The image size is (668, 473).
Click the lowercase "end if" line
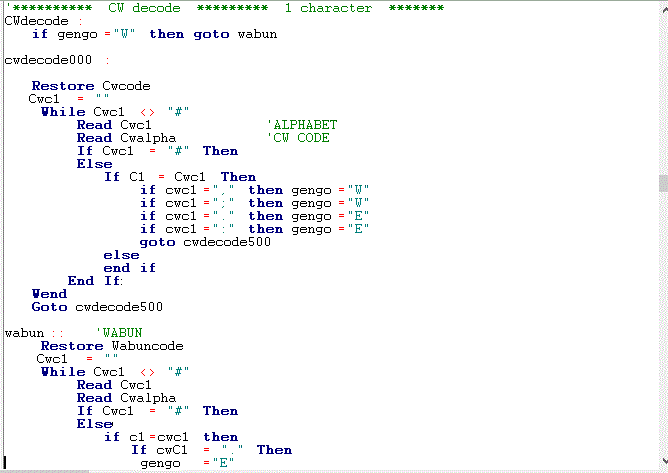tap(129, 268)
